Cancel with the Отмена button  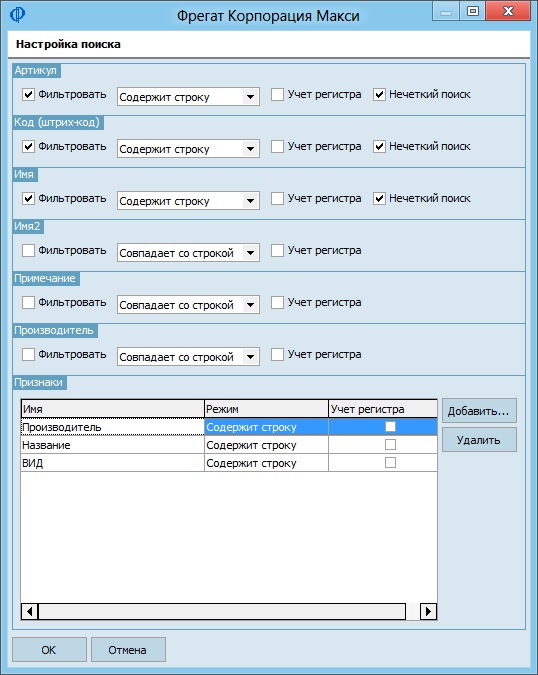(x=128, y=650)
